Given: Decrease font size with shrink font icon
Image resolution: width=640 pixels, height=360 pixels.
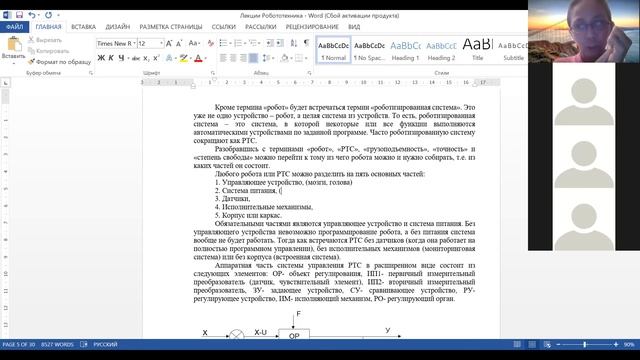Looking at the screenshot, I should point(179,43).
